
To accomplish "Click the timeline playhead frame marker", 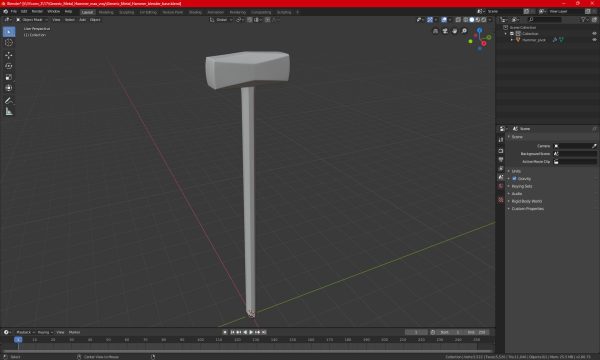I will click(x=18, y=339).
